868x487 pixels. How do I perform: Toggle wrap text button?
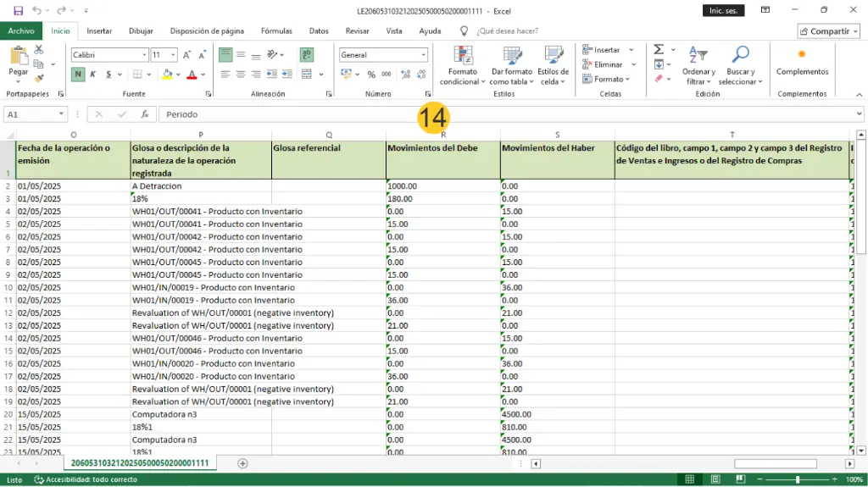306,55
